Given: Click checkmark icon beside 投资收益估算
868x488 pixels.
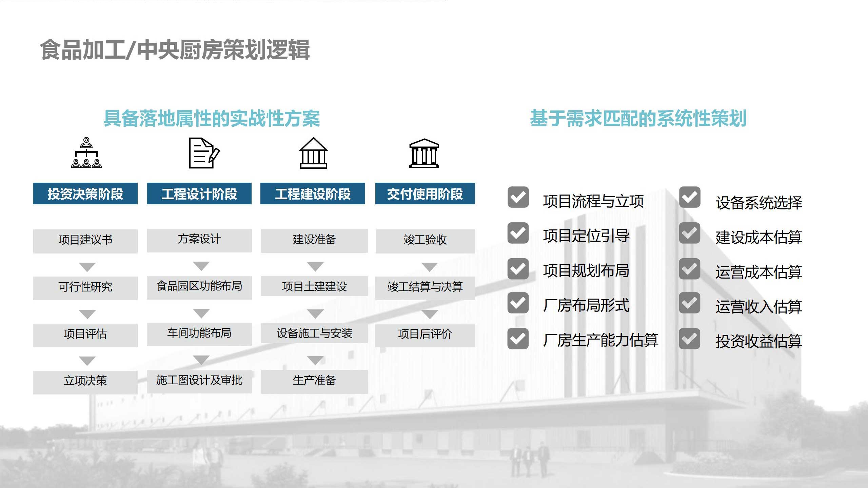Looking at the screenshot, I should point(689,339).
